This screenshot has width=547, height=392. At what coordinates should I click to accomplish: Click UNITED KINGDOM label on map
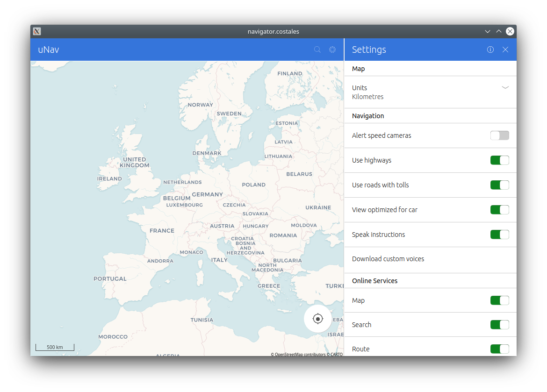click(134, 162)
